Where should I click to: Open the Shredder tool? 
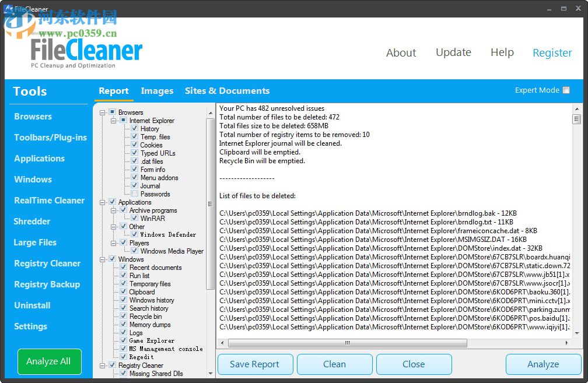[32, 222]
